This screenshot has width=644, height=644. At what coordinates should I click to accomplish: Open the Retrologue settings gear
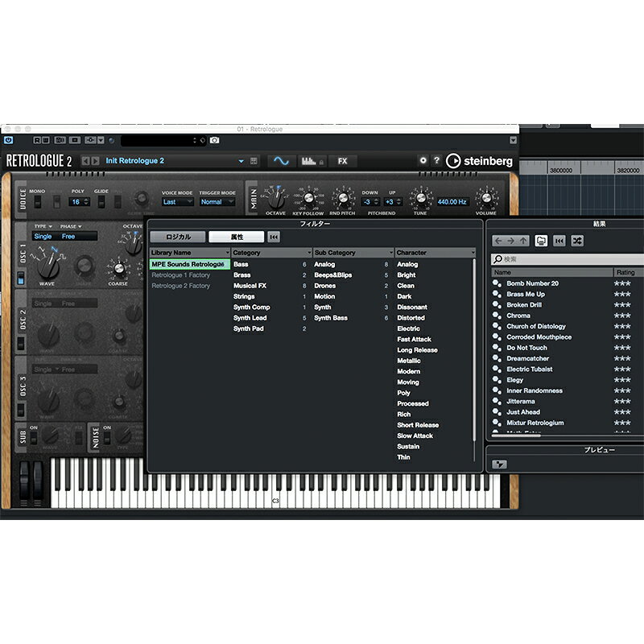pyautogui.click(x=423, y=160)
